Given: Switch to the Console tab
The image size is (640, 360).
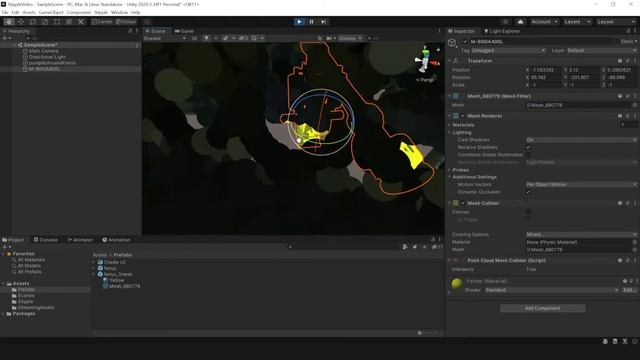Looking at the screenshot, I should pos(46,240).
